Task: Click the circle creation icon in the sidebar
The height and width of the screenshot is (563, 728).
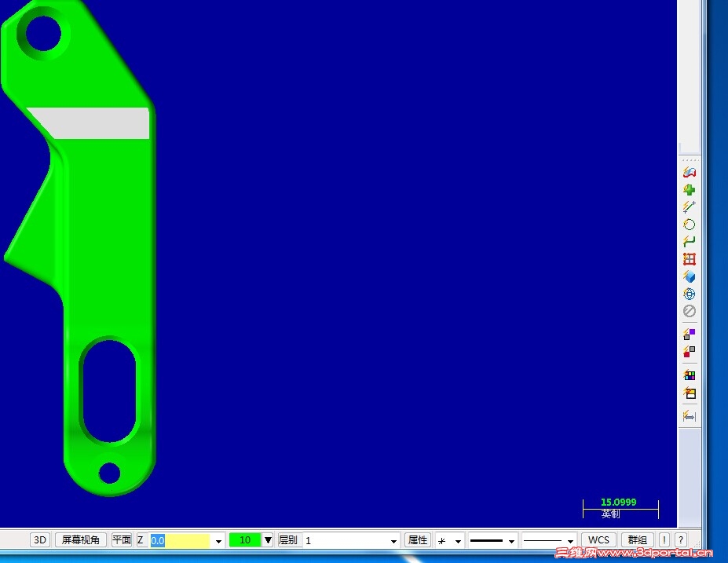Action: coord(689,225)
